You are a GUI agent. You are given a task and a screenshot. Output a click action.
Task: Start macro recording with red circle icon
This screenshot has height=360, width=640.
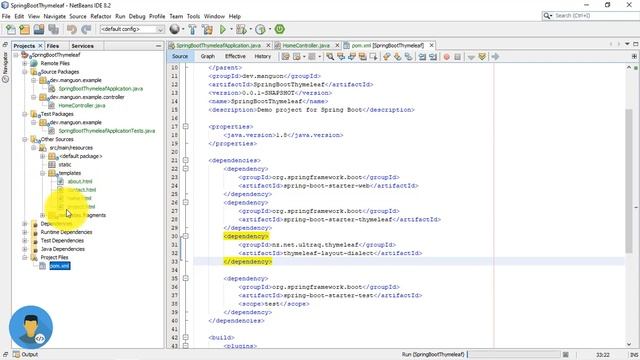(447, 57)
